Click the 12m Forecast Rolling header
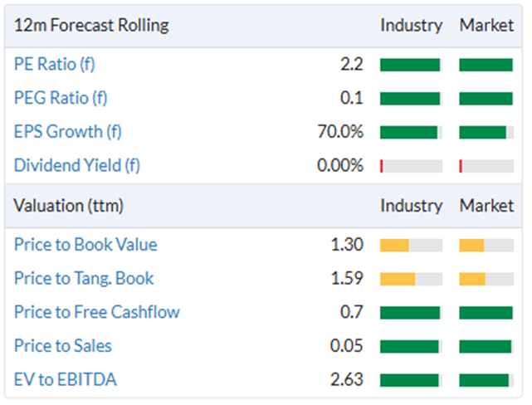 (x=91, y=26)
